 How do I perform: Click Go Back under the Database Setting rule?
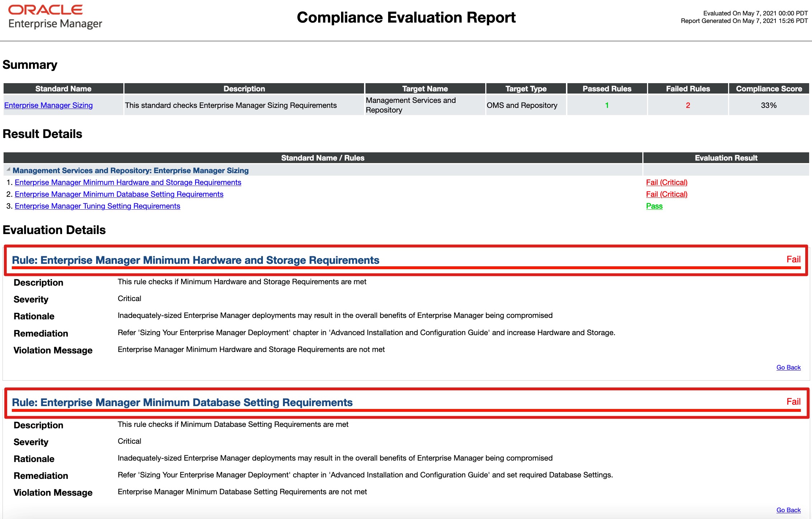tap(788, 510)
